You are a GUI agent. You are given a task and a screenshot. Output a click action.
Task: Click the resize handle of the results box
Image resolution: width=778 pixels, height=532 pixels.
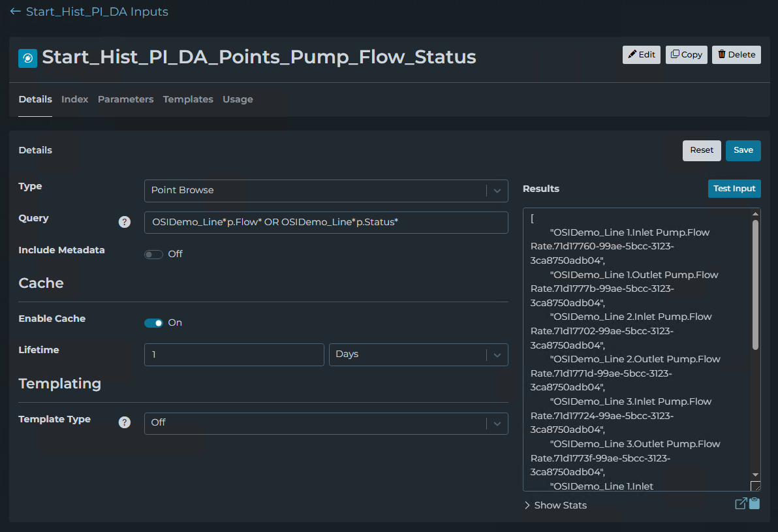pos(755,486)
